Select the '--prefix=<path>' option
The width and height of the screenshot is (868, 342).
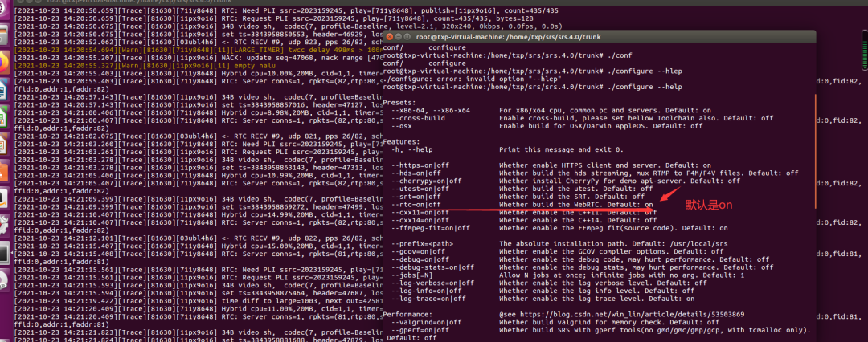pos(423,243)
